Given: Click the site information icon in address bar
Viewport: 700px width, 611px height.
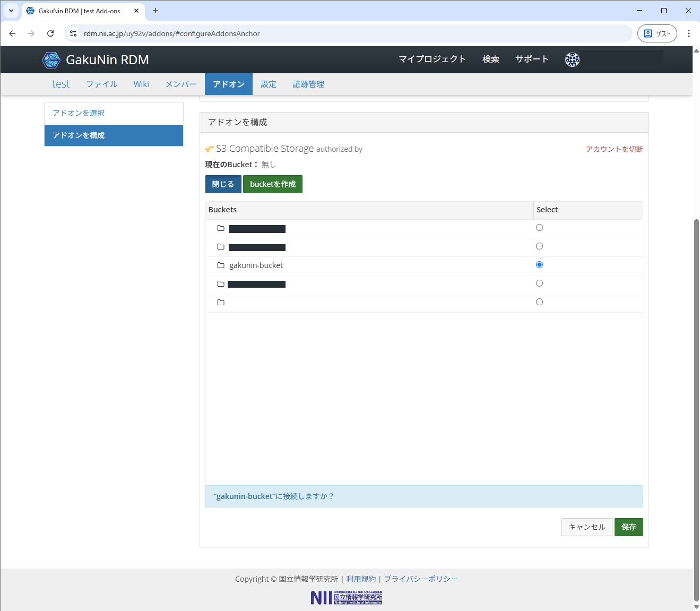Looking at the screenshot, I should click(x=73, y=33).
